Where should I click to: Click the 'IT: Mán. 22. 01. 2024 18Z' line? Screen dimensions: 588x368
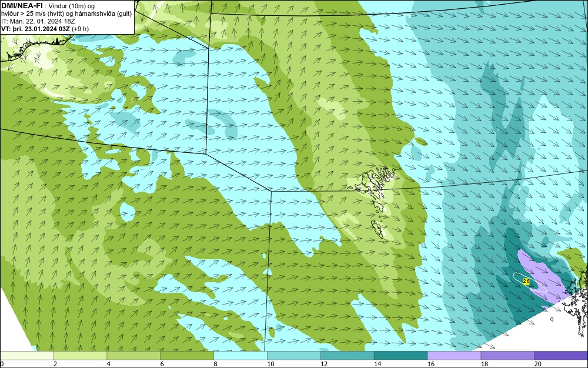pyautogui.click(x=38, y=21)
